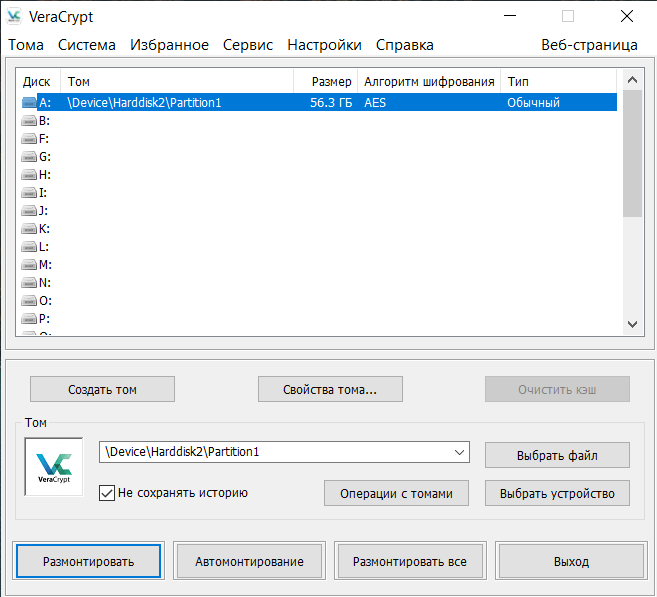Select the 'M:' drive letter label
The width and height of the screenshot is (657, 597).
coord(45,265)
